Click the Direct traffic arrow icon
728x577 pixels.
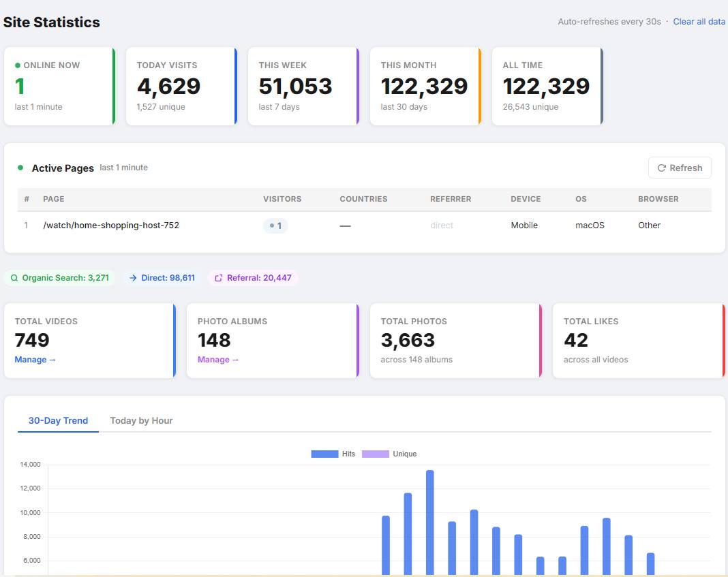tap(133, 278)
